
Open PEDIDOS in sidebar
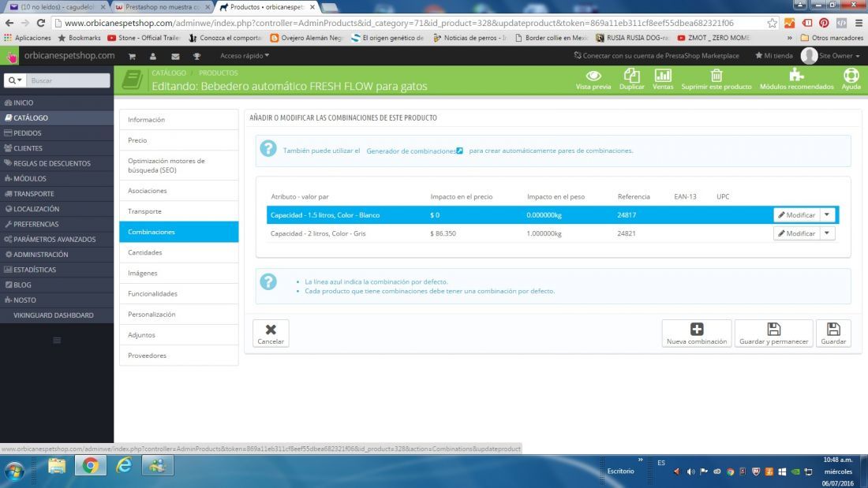coord(57,132)
